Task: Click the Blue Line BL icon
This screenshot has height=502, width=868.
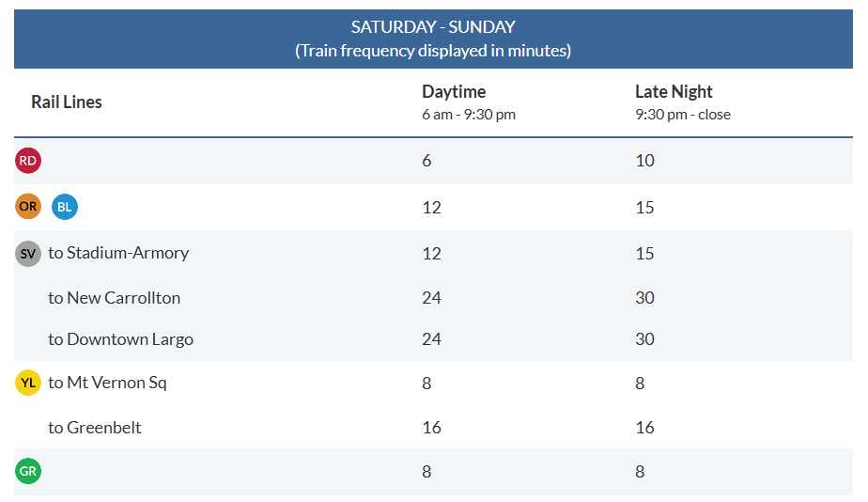Action: pyautogui.click(x=65, y=207)
